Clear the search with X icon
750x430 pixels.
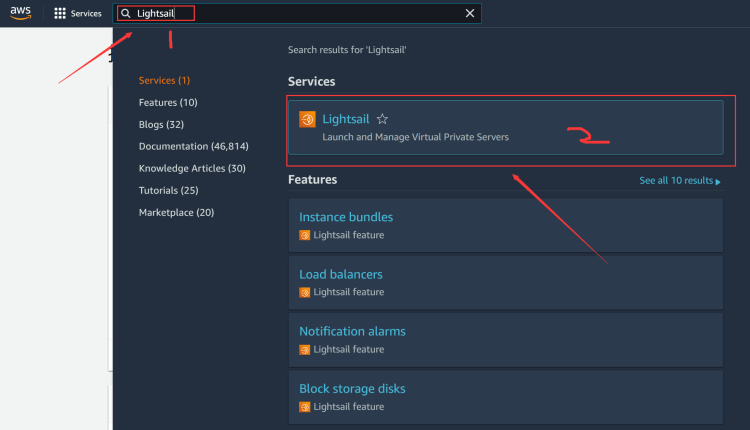pos(470,13)
